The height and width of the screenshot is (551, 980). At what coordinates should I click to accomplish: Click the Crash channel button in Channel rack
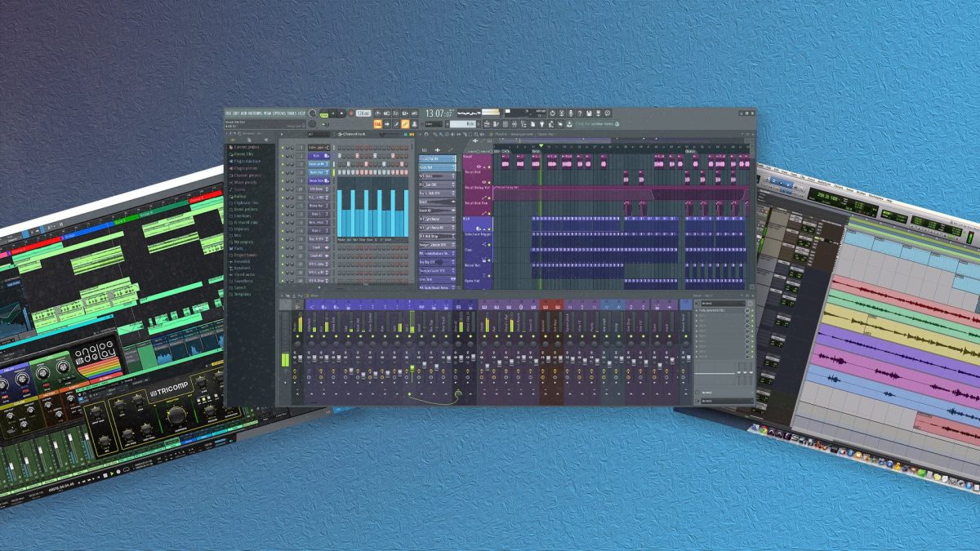pyautogui.click(x=318, y=247)
